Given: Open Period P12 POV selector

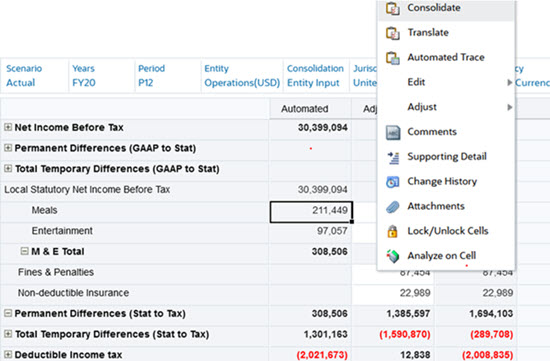Looking at the screenshot, I should (168, 76).
